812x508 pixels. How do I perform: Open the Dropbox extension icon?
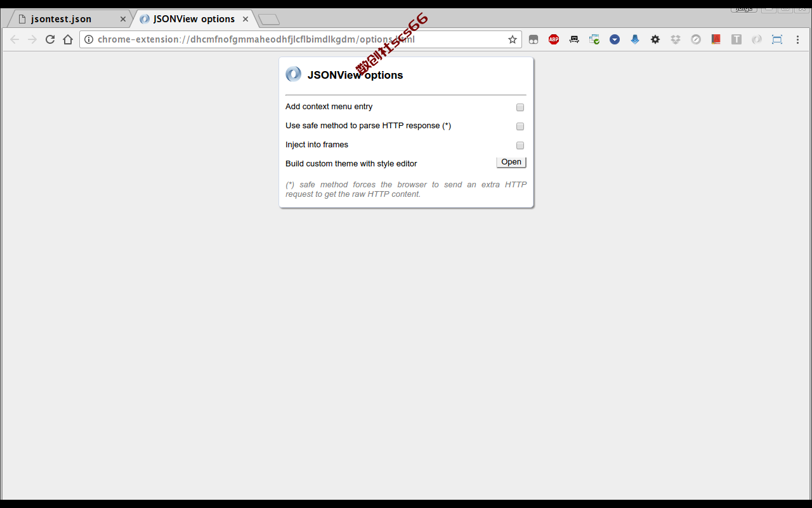click(x=676, y=39)
